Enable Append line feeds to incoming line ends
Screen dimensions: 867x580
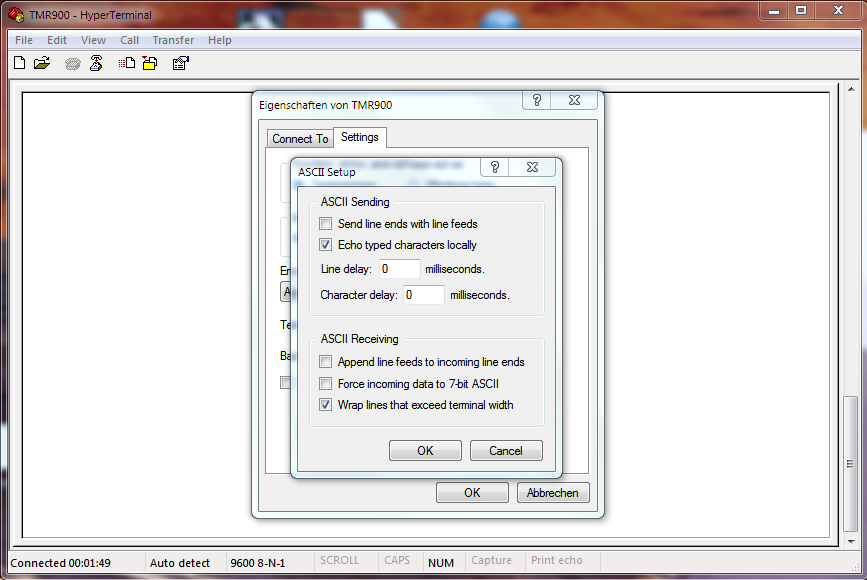click(x=325, y=362)
